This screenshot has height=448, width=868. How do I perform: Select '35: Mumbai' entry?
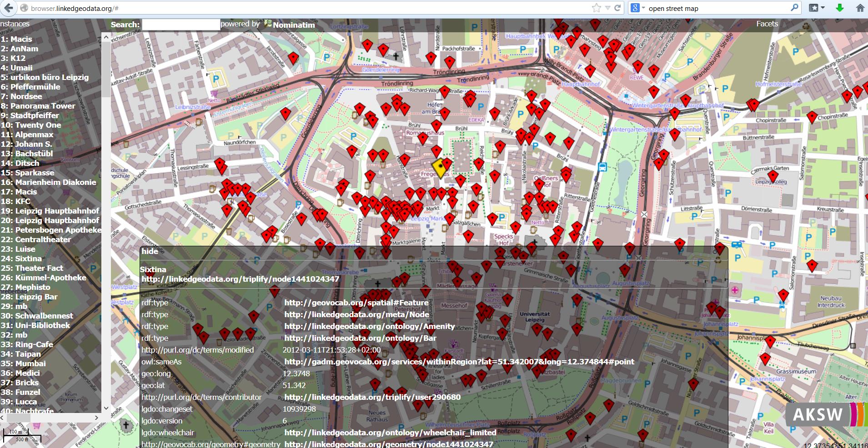pyautogui.click(x=23, y=363)
